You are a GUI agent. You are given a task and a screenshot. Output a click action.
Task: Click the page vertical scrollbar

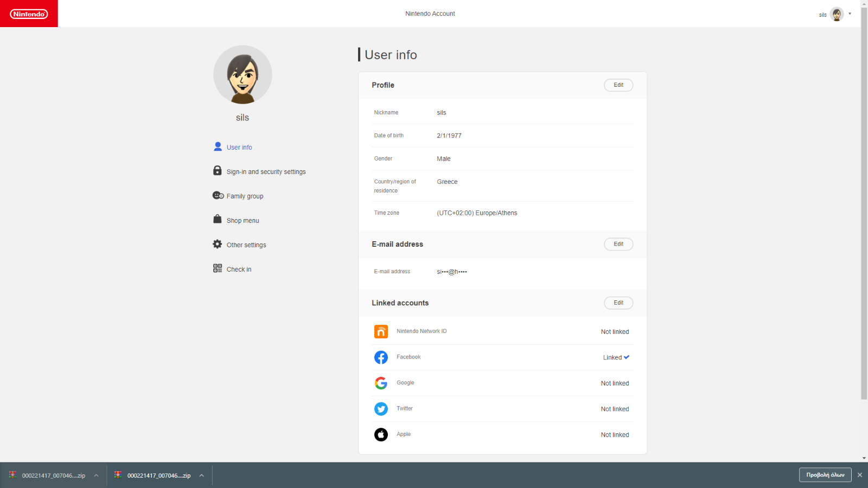click(x=864, y=203)
